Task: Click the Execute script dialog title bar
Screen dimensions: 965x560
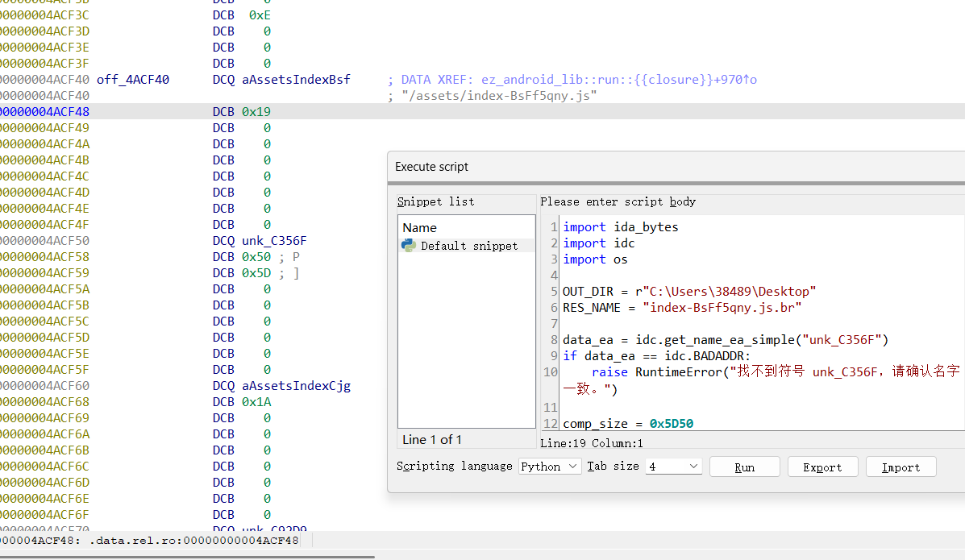Action: pos(676,167)
